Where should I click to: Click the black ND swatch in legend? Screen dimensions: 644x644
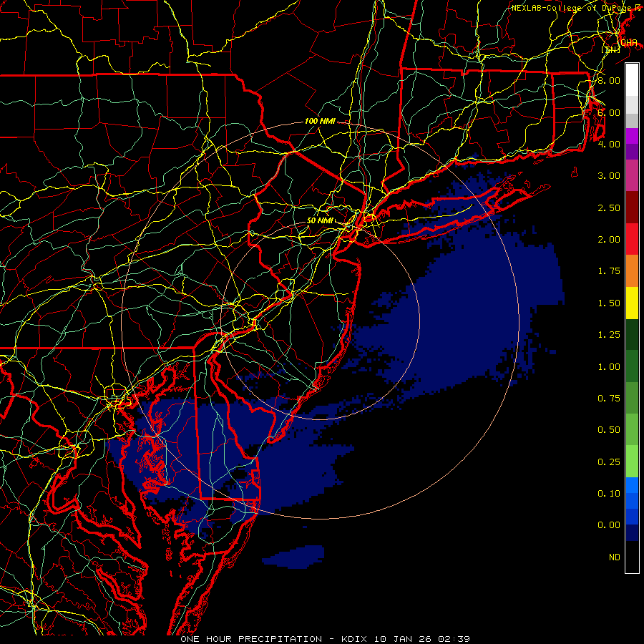(x=632, y=557)
